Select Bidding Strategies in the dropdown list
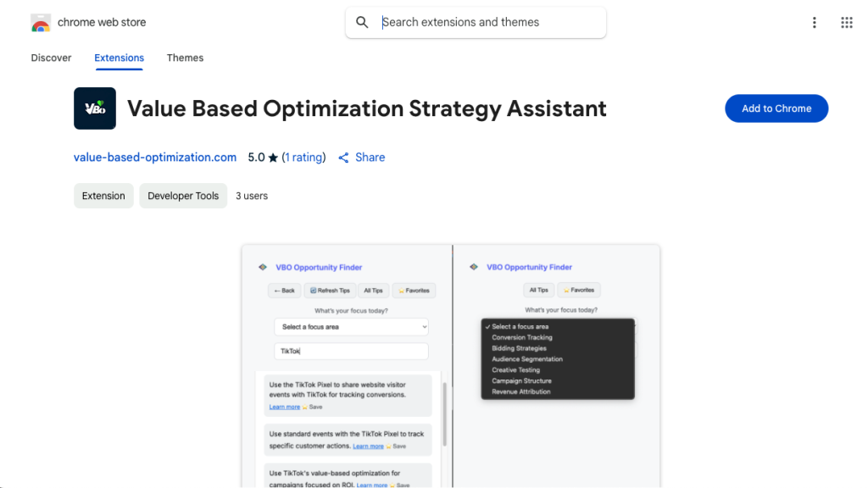Screen dimensions: 868x488 click(x=519, y=348)
